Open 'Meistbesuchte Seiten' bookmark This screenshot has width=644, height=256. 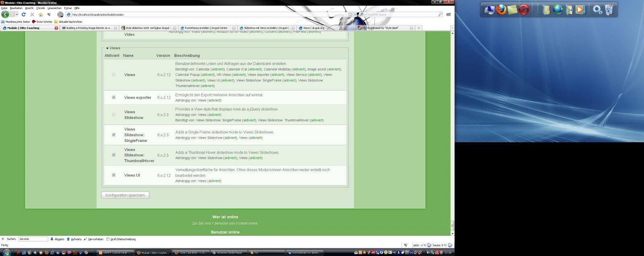coord(16,22)
